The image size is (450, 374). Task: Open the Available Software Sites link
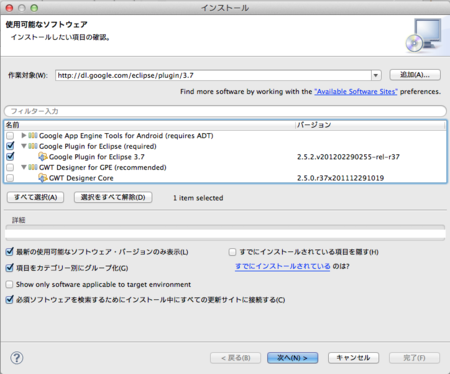click(x=356, y=92)
